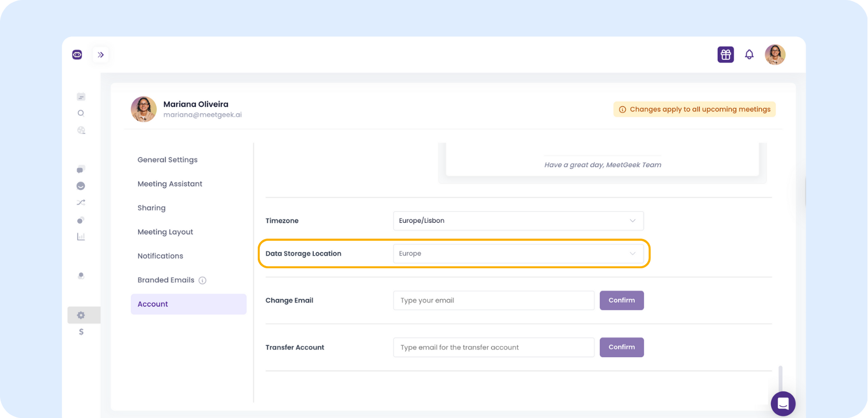Click the smiley face sidebar icon

click(81, 186)
